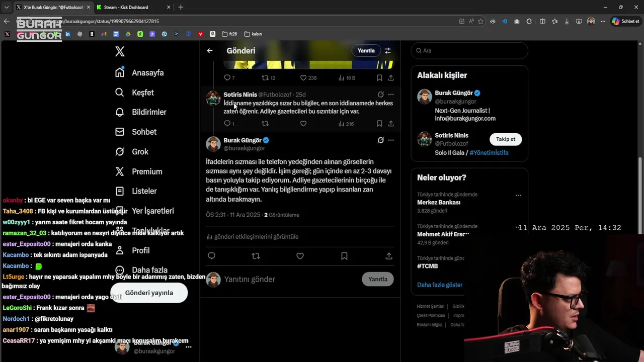Close the Stream - Kick Dashboard tab
Viewport: 644px width, 362px height.
(169, 7)
